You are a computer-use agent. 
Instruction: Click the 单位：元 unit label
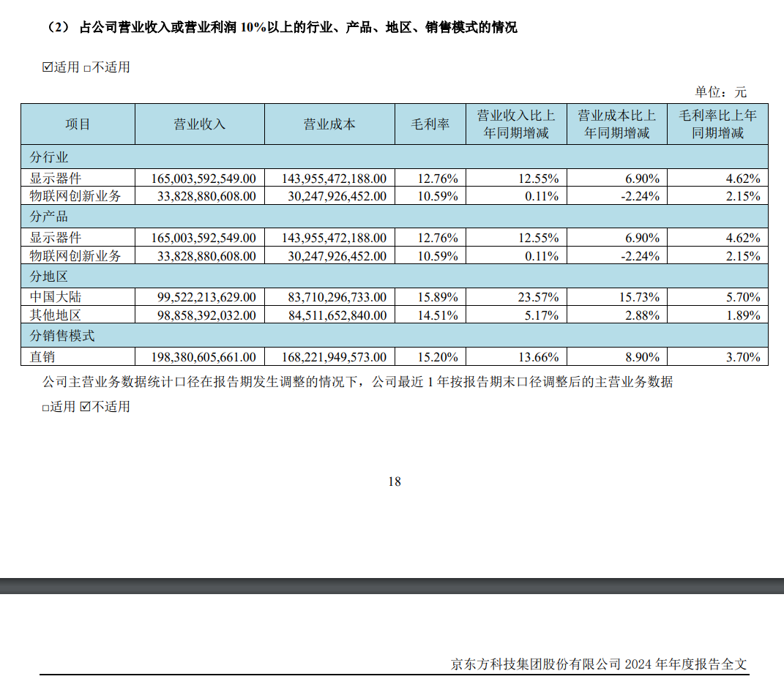[x=720, y=92]
